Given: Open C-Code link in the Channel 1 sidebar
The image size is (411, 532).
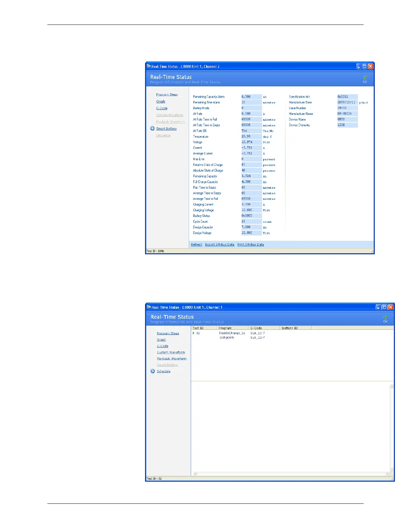Looking at the screenshot, I should tap(163, 346).
